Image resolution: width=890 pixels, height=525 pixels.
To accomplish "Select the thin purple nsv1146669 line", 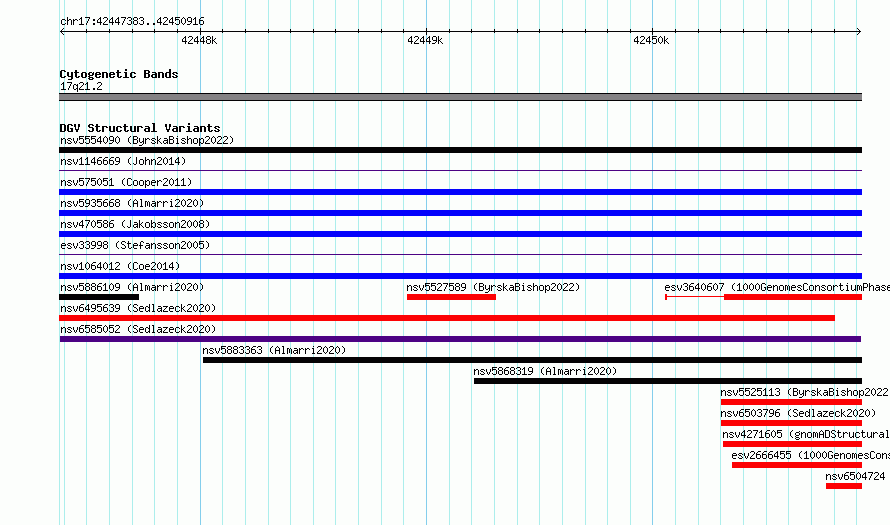I will 460,170.
